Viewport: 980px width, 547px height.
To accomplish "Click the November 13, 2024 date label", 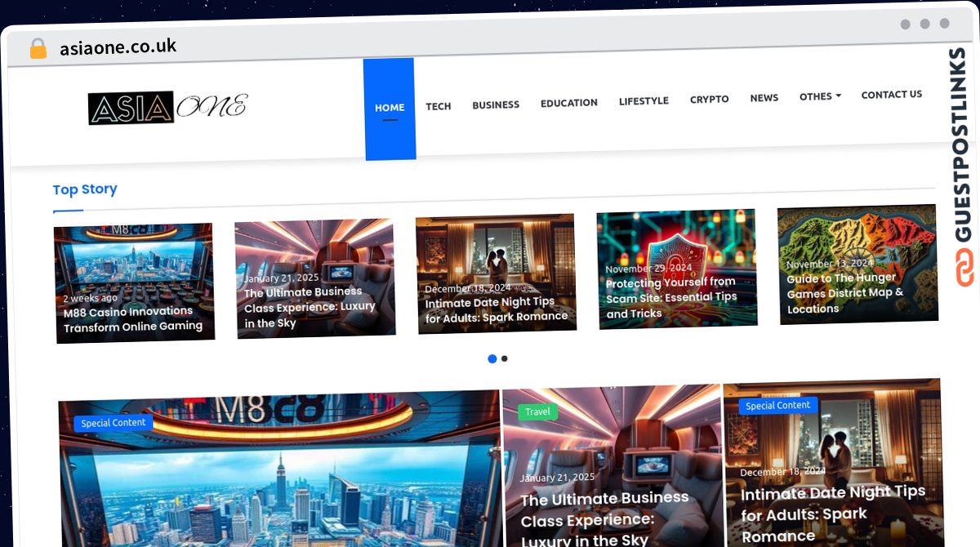I will click(x=829, y=264).
